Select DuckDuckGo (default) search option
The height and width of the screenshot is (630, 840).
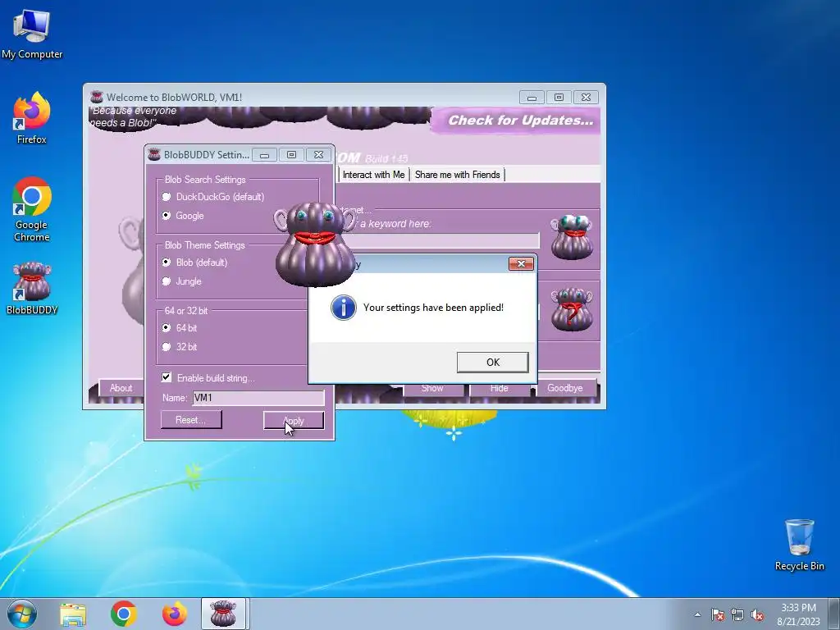[x=214, y=197]
